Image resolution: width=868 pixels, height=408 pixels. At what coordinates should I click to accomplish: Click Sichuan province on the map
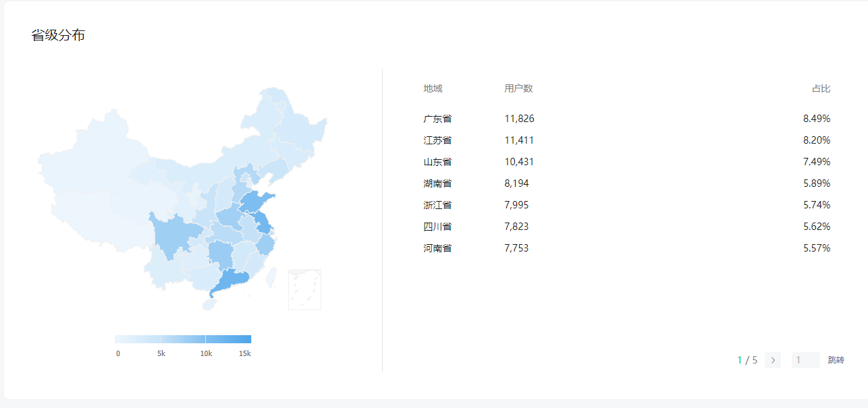pos(173,234)
